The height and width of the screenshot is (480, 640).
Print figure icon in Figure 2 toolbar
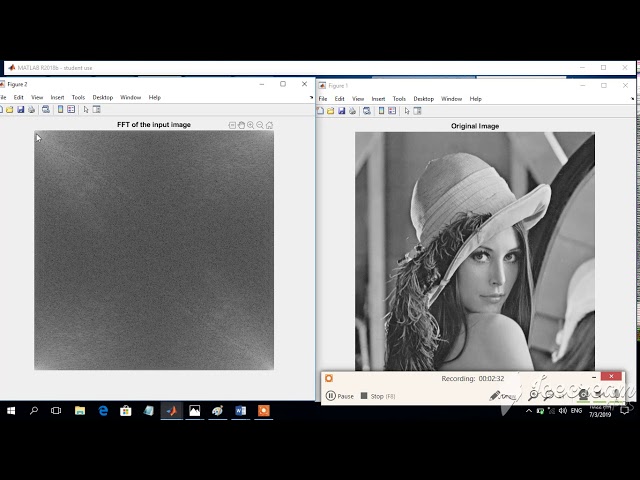tap(31, 109)
